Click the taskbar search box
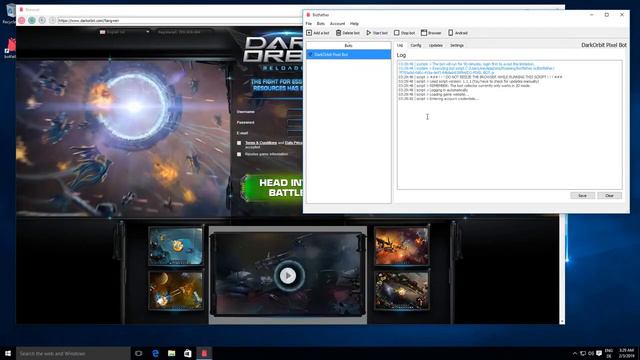Viewport: 640px width, 360px height. point(73,353)
